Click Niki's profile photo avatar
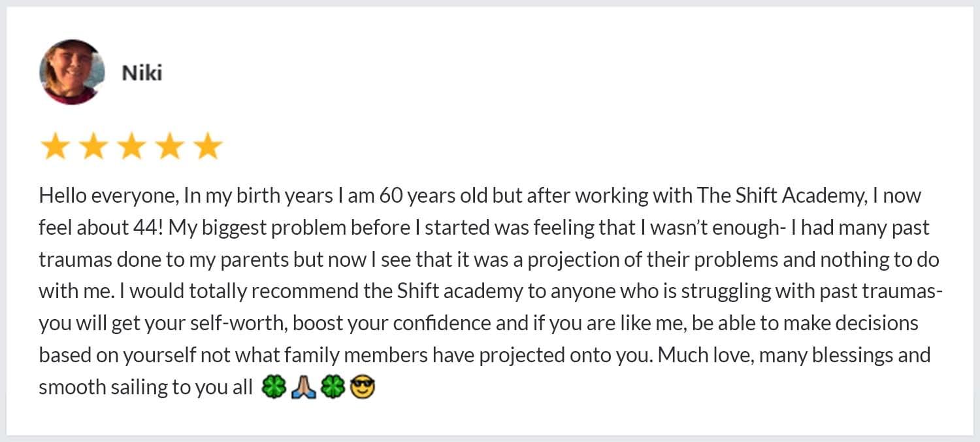This screenshot has width=980, height=442. pos(72,72)
